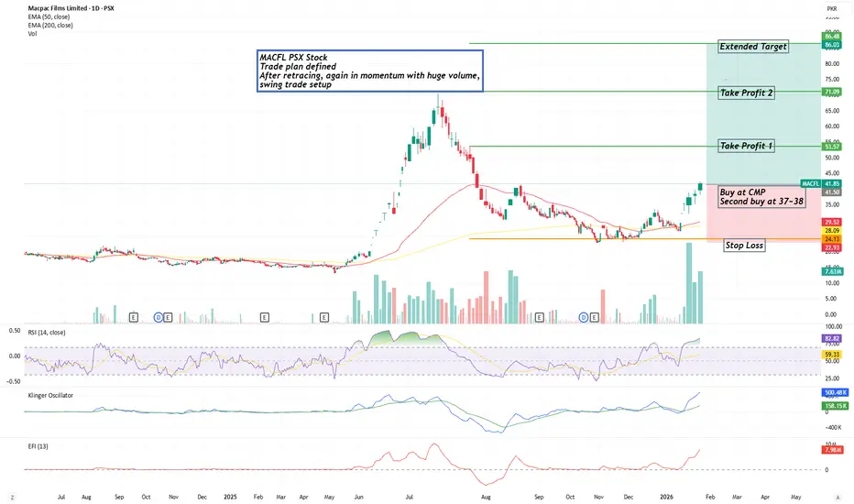The width and height of the screenshot is (854, 504).
Task: Click the 7.63M volume value tag
Action: point(833,271)
